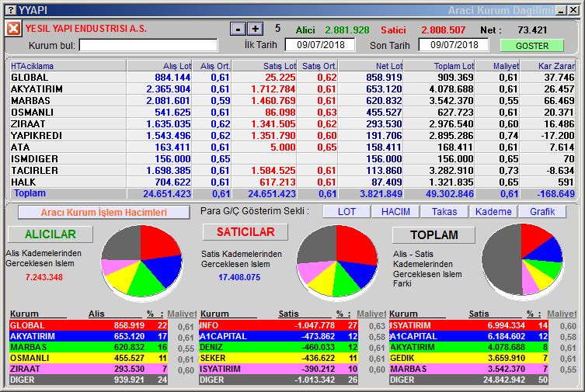
Task: Click YESIL YAPI ENDUSTRISI A.S. company name
Action: click(85, 29)
